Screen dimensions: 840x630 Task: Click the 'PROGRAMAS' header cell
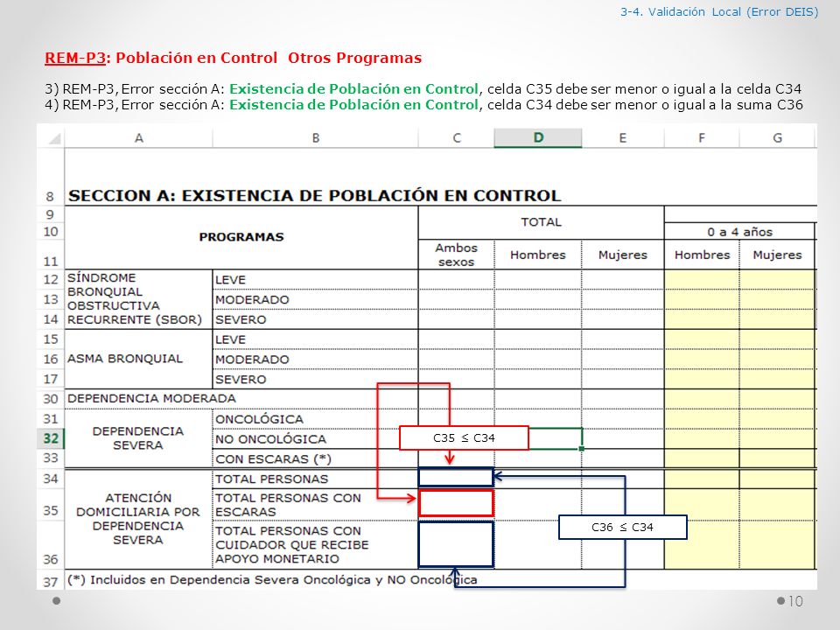(241, 237)
